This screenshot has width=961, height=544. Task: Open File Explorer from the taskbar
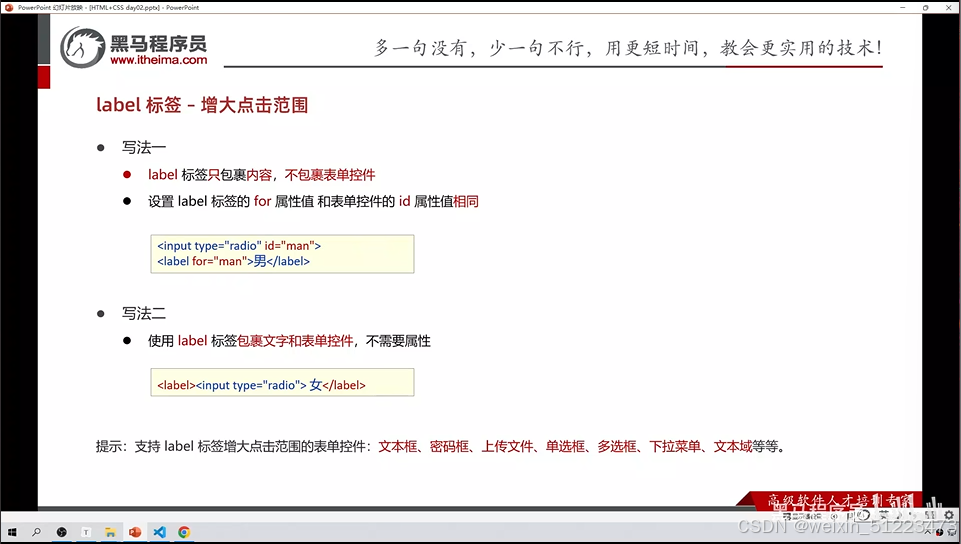point(110,532)
